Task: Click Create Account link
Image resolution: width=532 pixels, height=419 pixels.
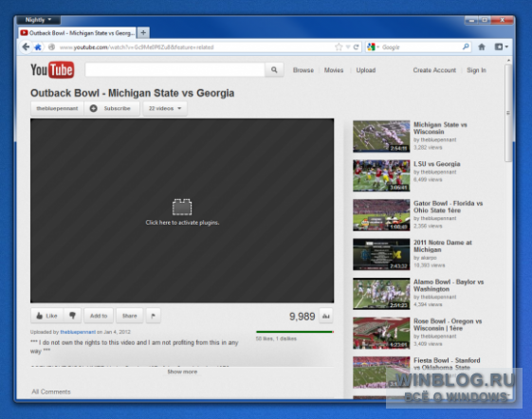Action: 434,70
